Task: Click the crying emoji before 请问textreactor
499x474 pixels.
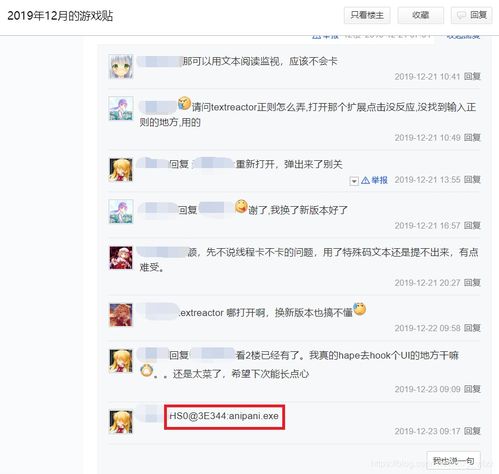Action: (184, 103)
